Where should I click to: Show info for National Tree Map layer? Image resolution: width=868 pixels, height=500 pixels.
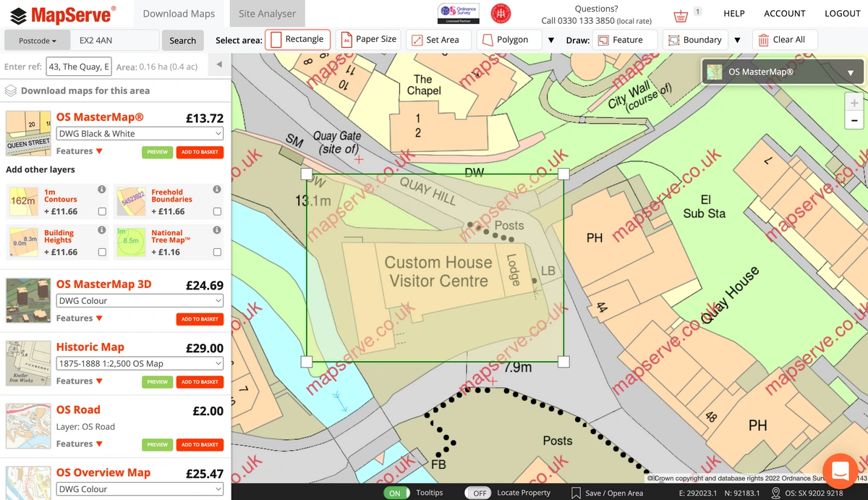(x=217, y=230)
